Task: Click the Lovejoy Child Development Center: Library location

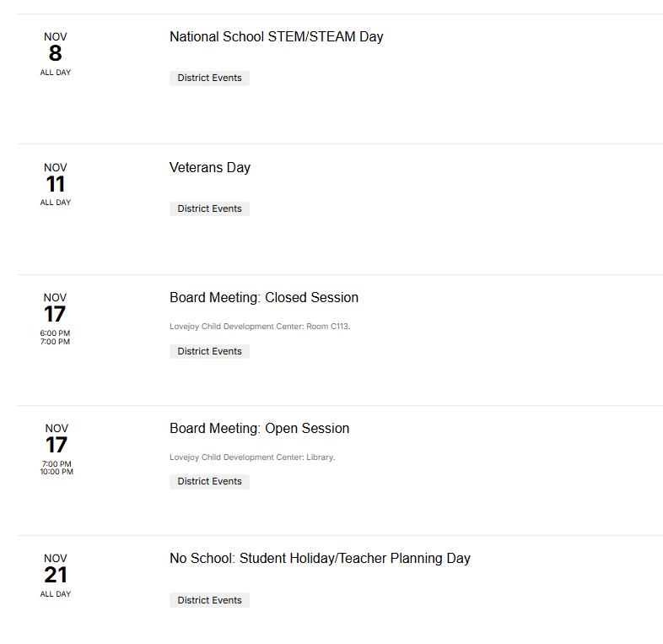Action: (x=252, y=457)
